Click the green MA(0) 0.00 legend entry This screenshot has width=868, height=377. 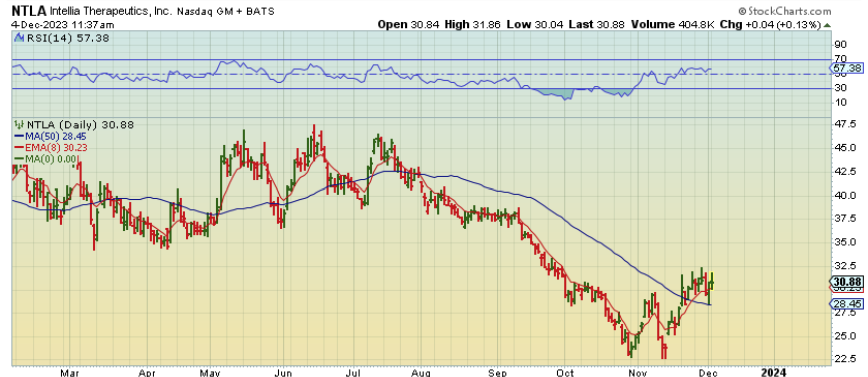click(x=51, y=159)
